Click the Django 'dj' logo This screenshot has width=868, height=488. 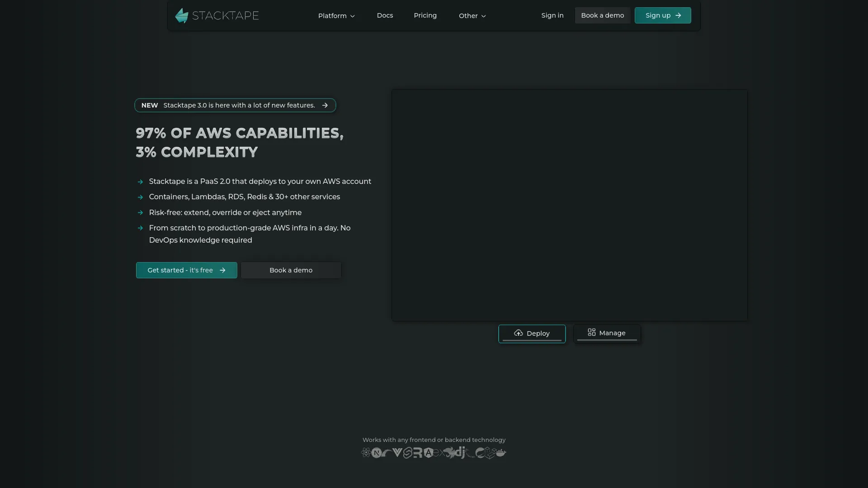460,452
